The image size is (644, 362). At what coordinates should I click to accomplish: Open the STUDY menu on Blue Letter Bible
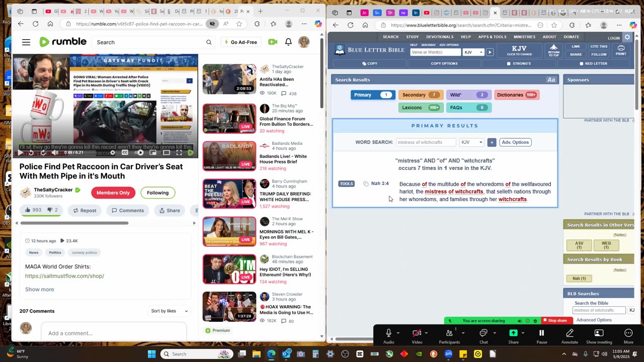click(412, 37)
